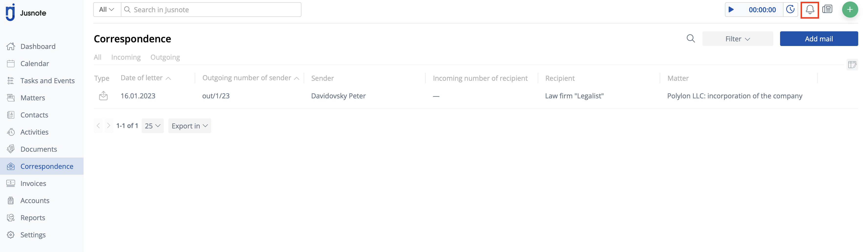This screenshot has height=252, width=868.
Task: Go to the Activities section
Action: (x=34, y=132)
